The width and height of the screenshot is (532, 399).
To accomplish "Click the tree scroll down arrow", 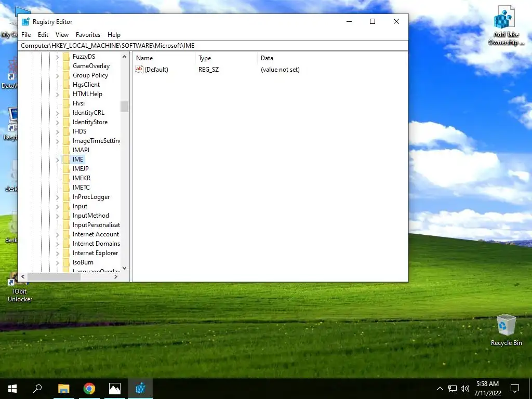I will point(125,268).
